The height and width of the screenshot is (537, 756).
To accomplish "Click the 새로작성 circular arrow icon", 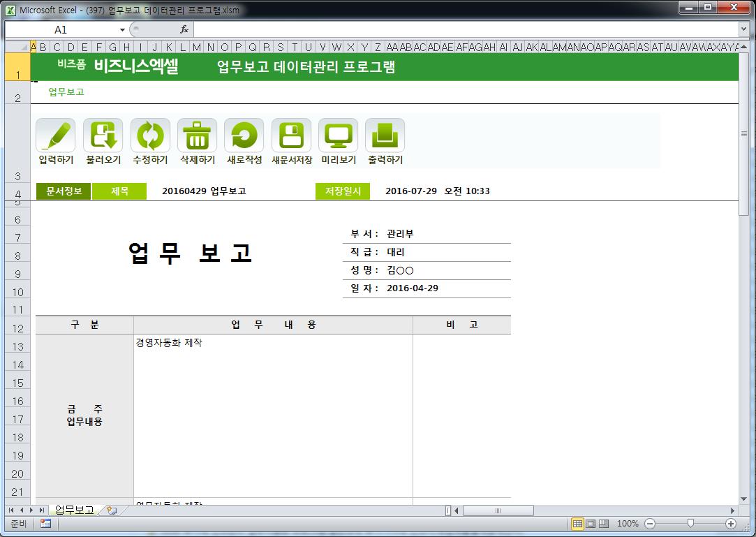I will (244, 135).
